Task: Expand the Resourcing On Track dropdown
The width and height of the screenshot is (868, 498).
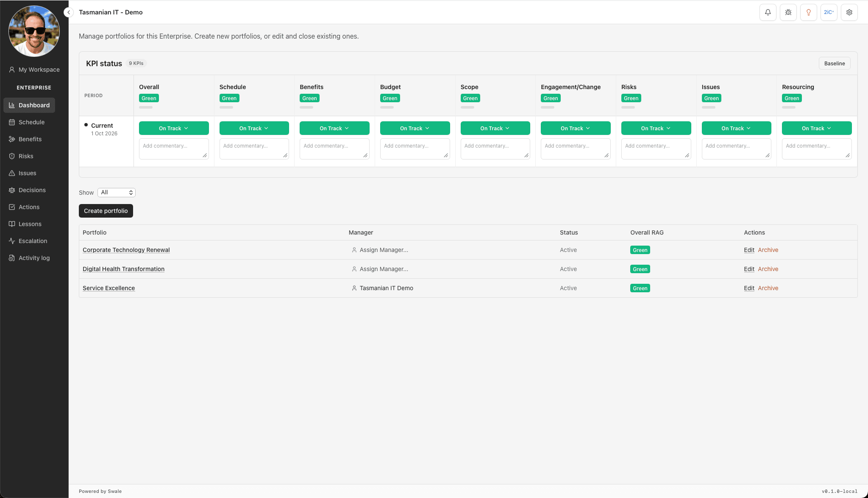Action: [817, 128]
